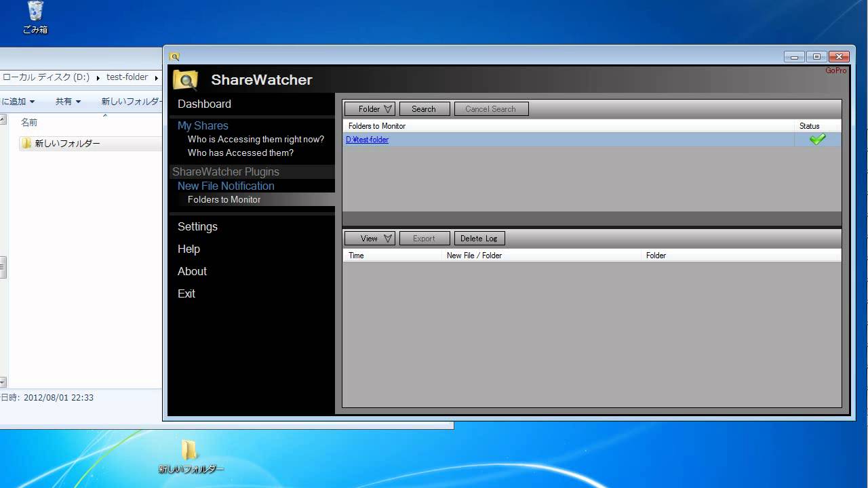Close the ShareWatcher window

[x=840, y=57]
